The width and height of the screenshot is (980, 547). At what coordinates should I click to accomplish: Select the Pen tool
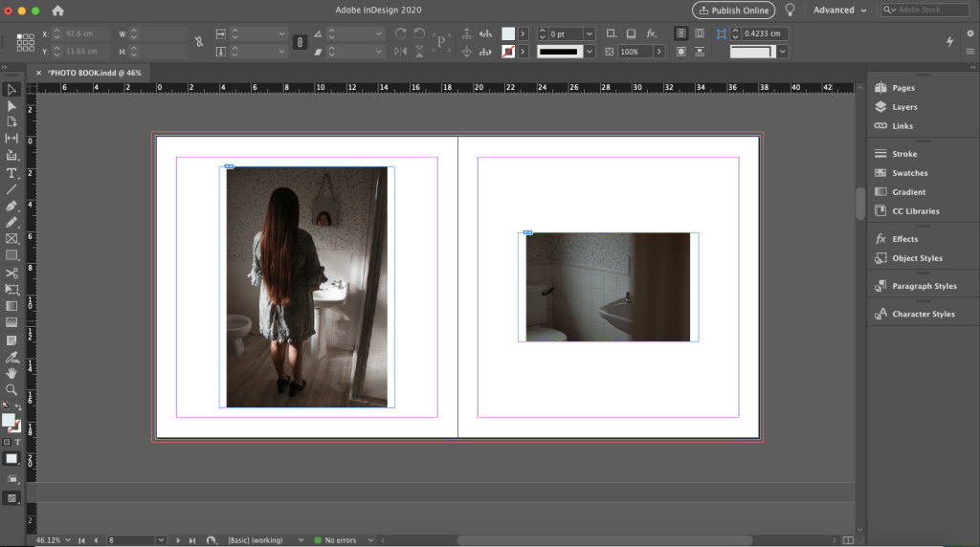(x=11, y=206)
